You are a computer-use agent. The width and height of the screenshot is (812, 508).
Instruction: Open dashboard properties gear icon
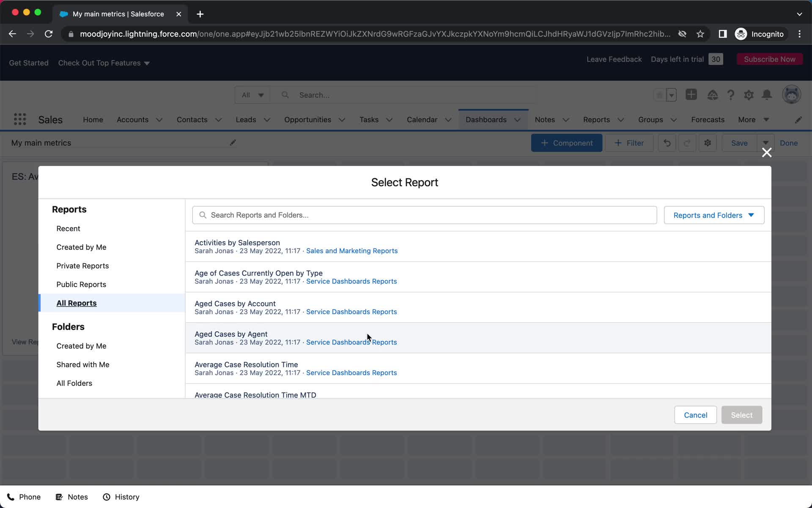click(708, 143)
